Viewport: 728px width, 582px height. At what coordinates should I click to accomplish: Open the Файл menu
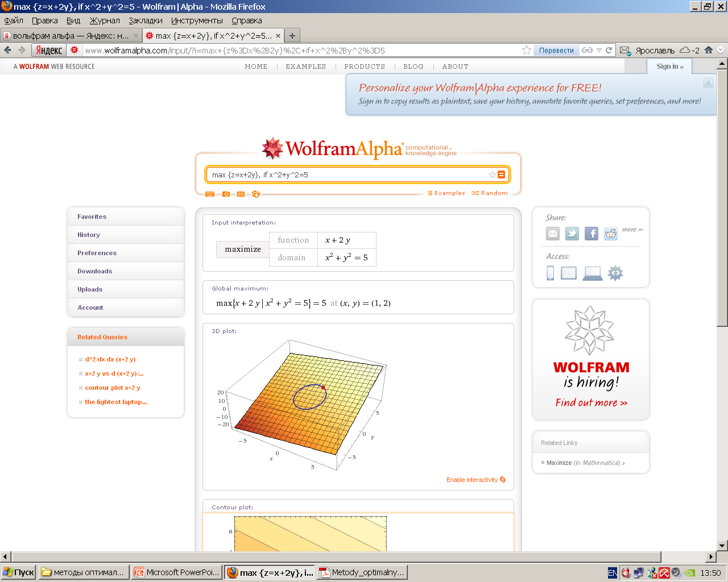point(14,20)
